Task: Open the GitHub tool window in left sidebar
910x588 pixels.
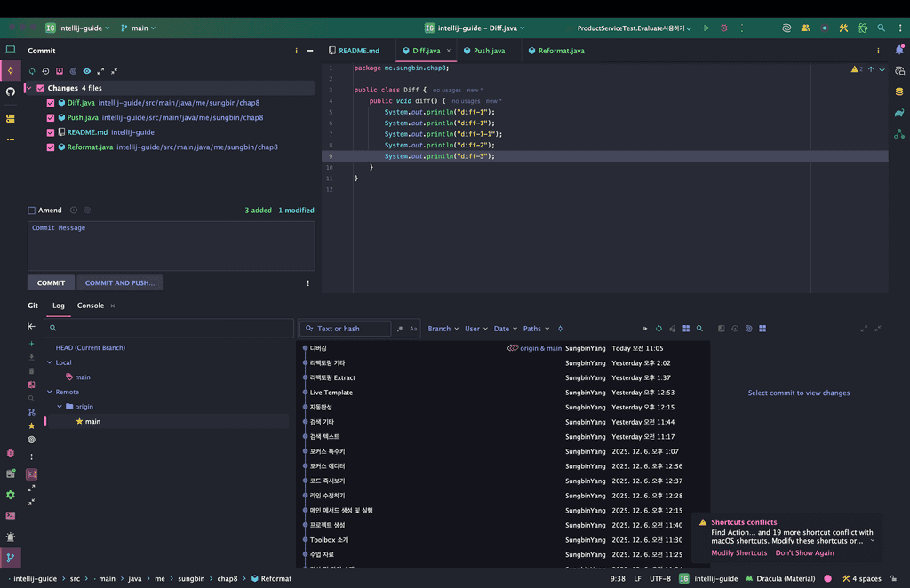Action: (x=11, y=91)
